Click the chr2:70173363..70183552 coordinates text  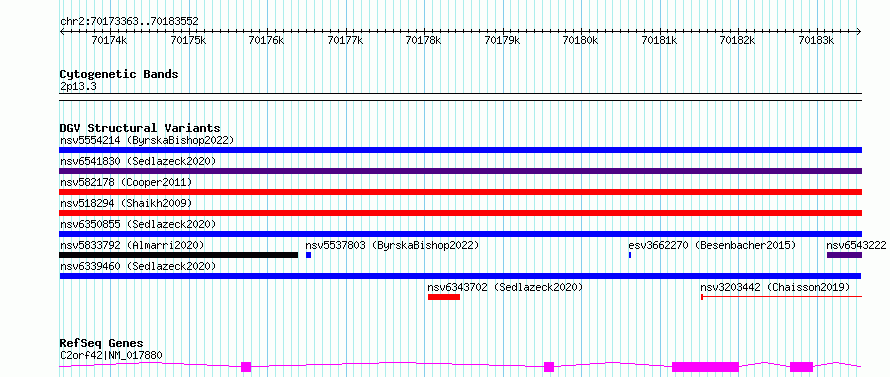129,22
